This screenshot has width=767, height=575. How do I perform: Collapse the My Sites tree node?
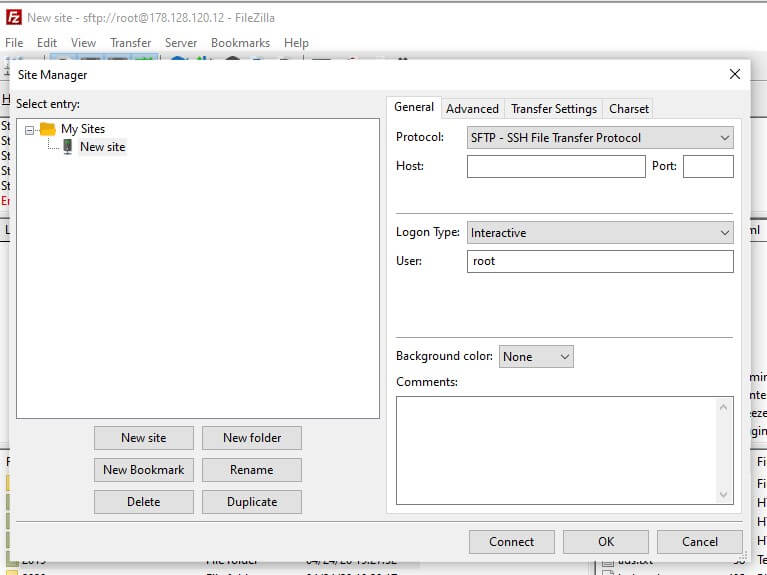(x=29, y=130)
